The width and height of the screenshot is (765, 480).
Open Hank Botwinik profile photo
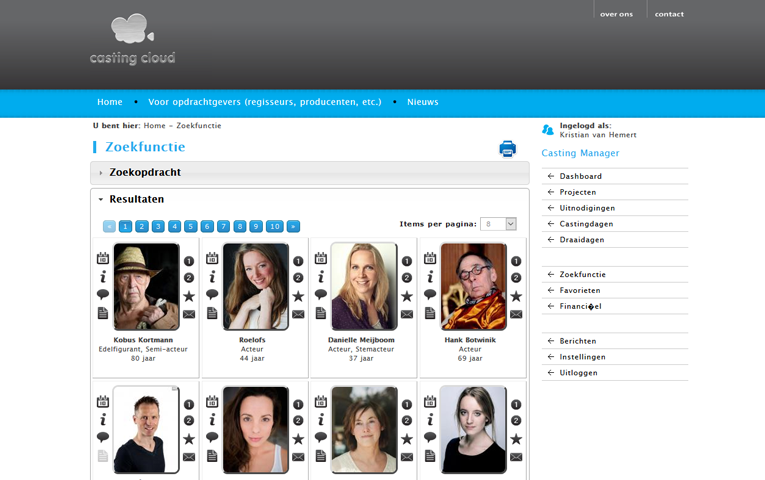(x=474, y=286)
